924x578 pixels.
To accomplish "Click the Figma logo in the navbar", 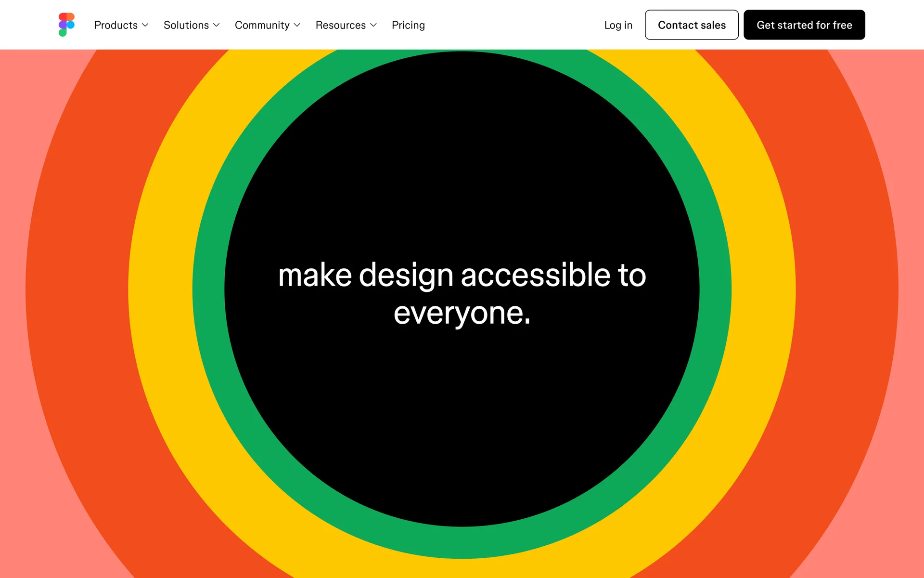I will click(66, 25).
